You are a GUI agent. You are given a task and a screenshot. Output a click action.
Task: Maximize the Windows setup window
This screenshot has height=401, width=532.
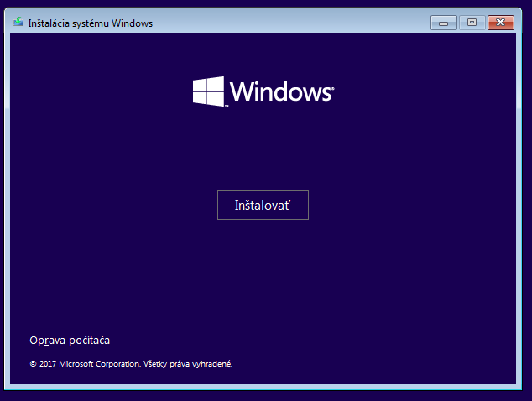click(472, 23)
